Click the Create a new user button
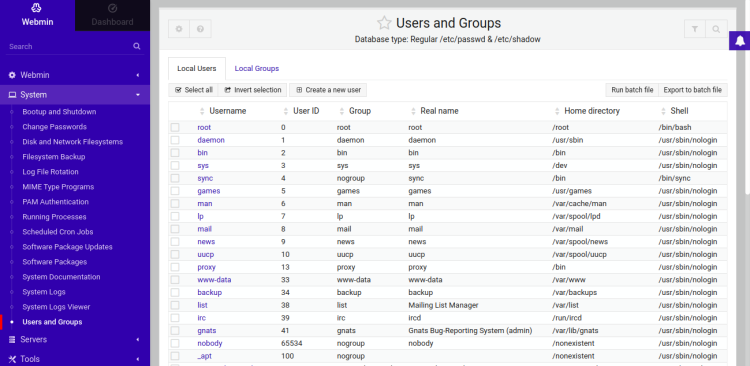Viewport: 750px width, 366px height. pyautogui.click(x=328, y=90)
